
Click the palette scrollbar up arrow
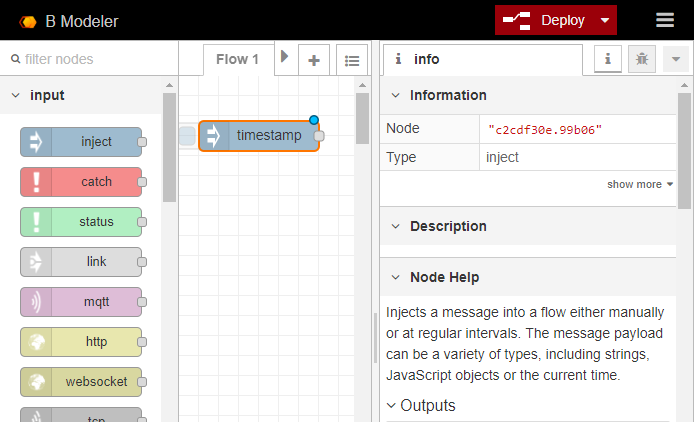coord(169,85)
